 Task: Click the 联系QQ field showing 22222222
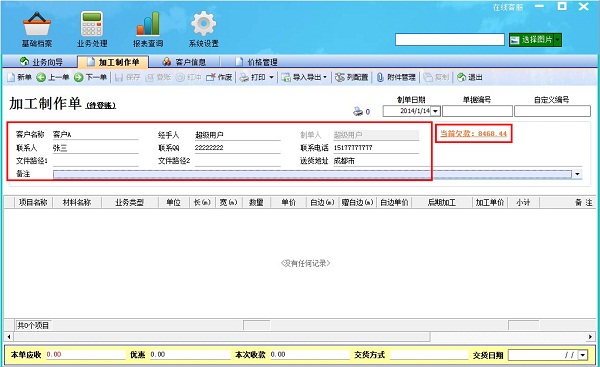coord(238,148)
